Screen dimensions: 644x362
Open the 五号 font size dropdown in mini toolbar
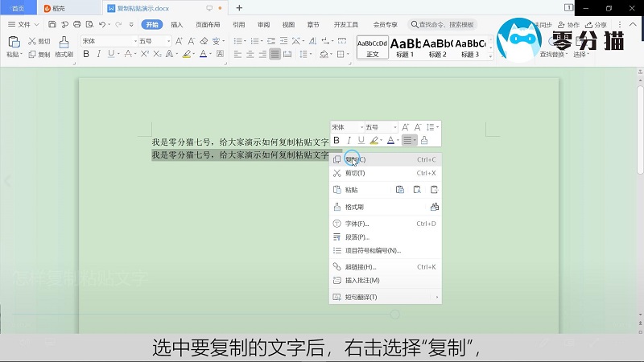[x=394, y=127]
